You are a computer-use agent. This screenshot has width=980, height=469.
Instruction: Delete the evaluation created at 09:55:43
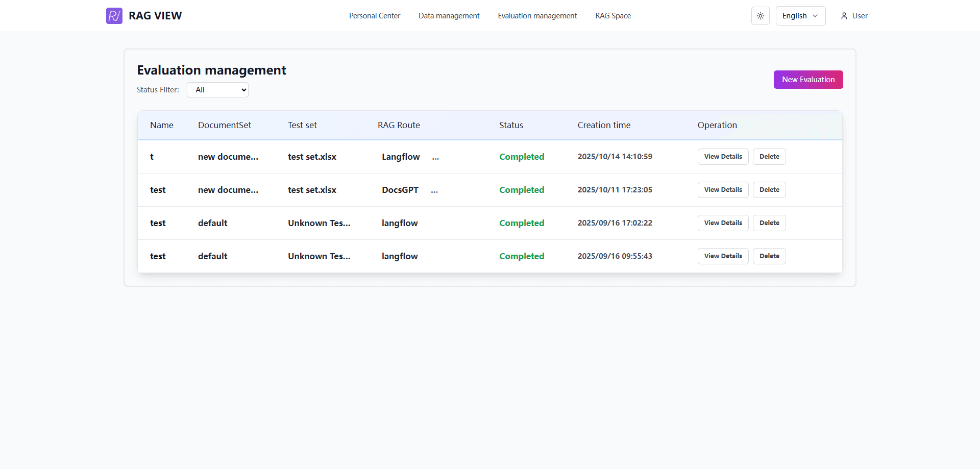coord(769,256)
